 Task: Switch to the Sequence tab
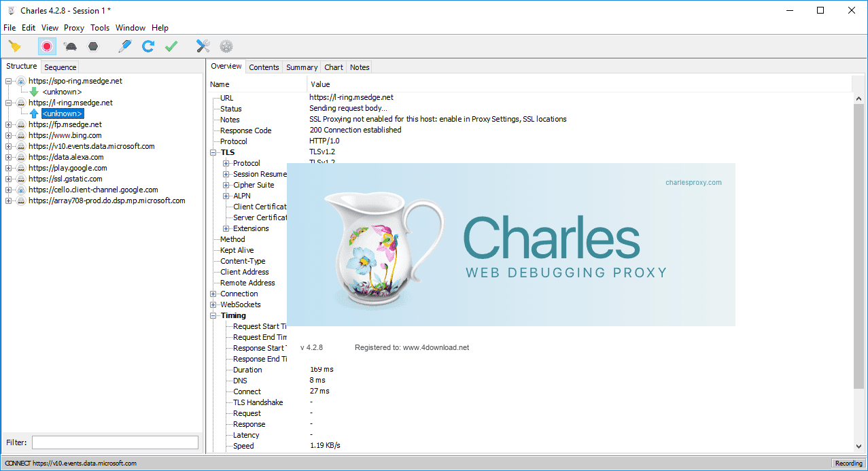[x=59, y=67]
